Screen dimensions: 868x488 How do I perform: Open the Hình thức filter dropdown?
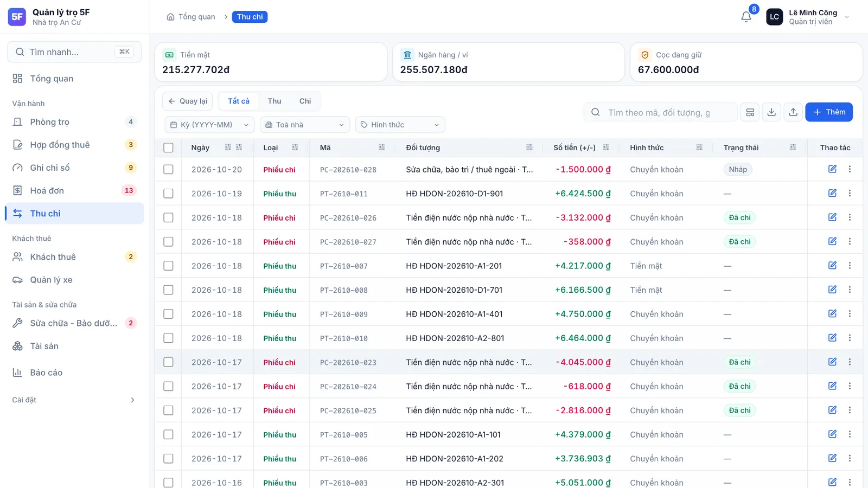pos(400,125)
